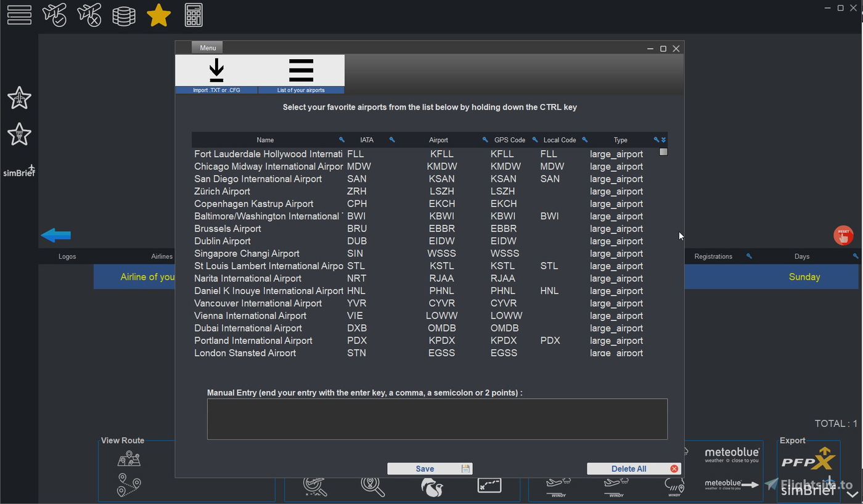The image size is (863, 504).
Task: Click inside the Manual Entry text box
Action: tap(437, 419)
